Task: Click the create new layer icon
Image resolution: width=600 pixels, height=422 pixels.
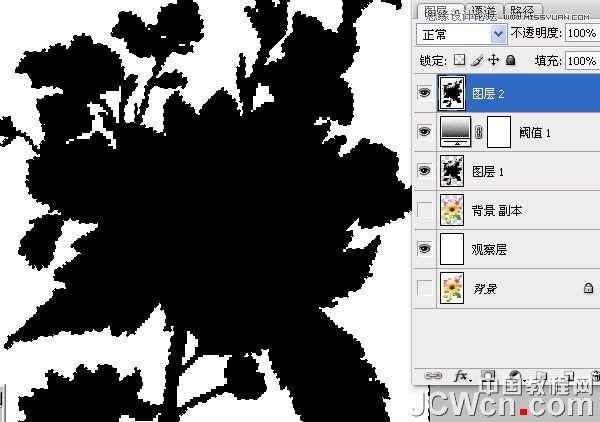Action: (x=568, y=376)
